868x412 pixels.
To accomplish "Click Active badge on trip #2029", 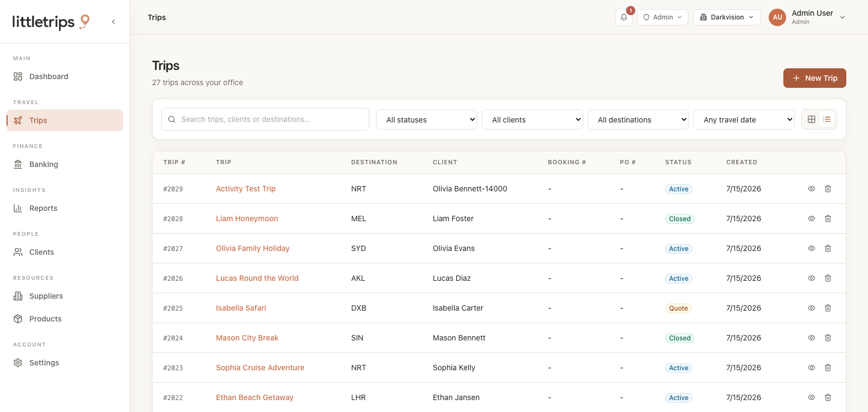I will click(x=679, y=189).
